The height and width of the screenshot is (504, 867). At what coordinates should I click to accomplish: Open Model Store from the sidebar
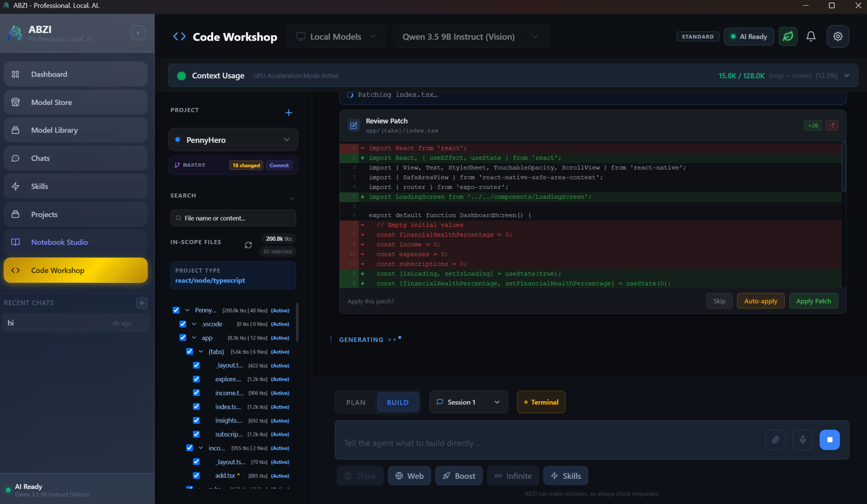click(75, 102)
